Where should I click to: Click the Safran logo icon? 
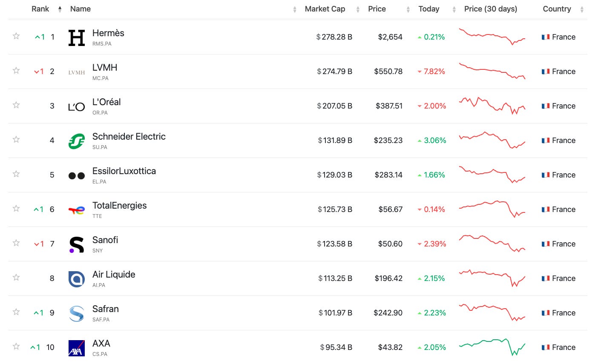[77, 314]
